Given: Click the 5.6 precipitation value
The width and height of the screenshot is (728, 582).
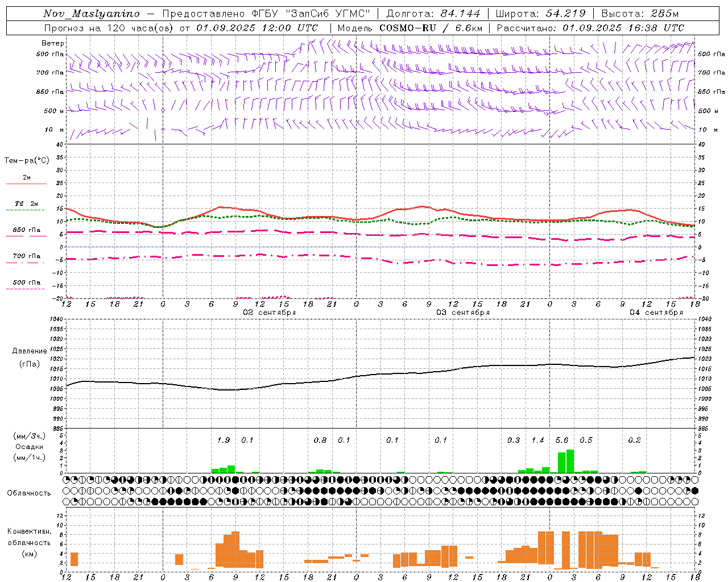Looking at the screenshot, I should point(562,440).
